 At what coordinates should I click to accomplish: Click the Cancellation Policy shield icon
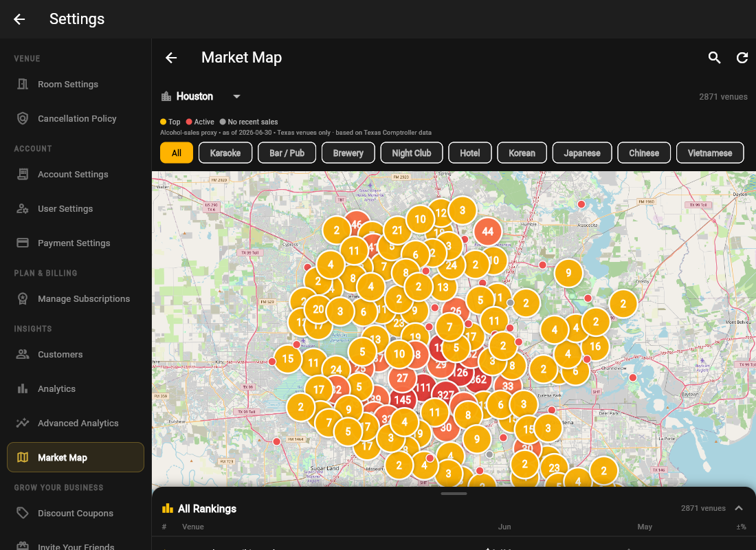coord(23,119)
